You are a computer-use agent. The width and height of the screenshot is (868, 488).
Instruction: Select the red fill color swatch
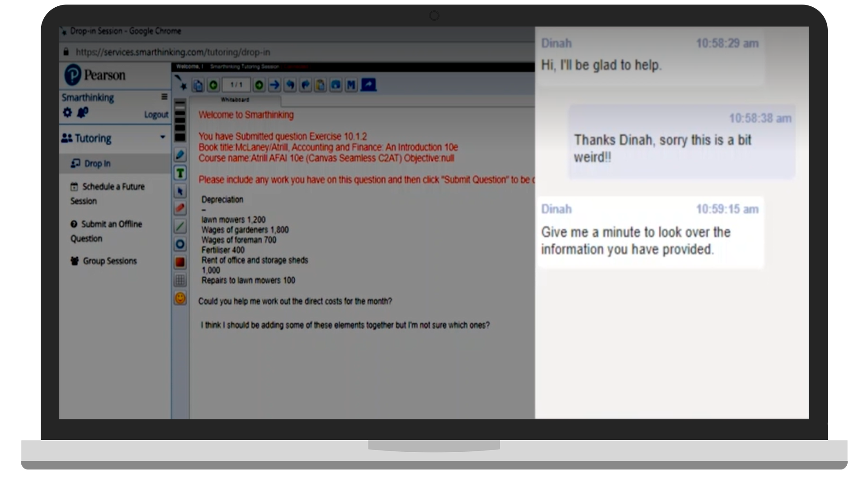pos(180,263)
